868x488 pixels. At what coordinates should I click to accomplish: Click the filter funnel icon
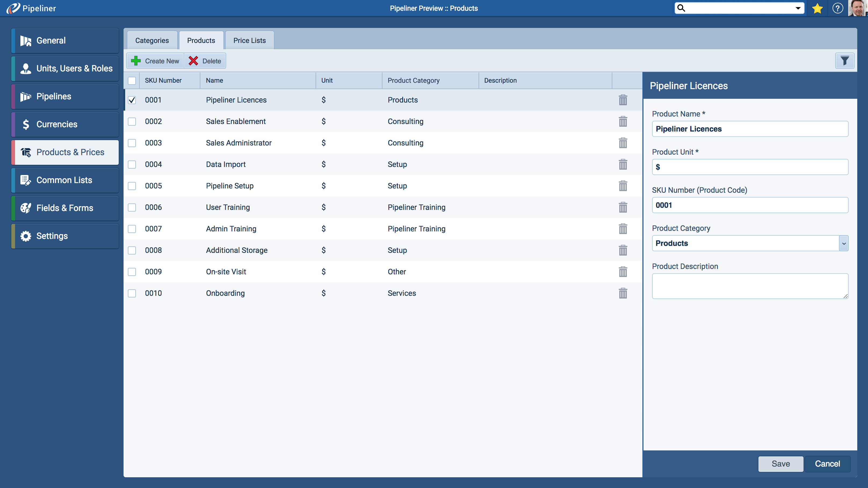[844, 61]
